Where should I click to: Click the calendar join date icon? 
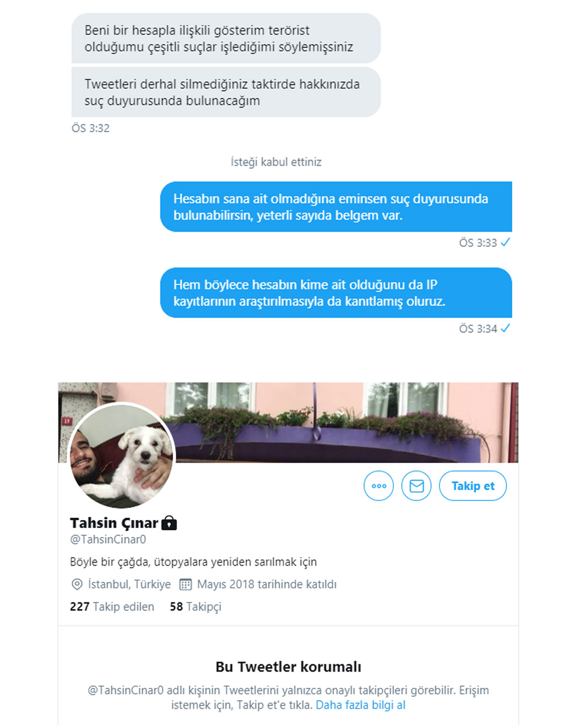click(x=185, y=584)
